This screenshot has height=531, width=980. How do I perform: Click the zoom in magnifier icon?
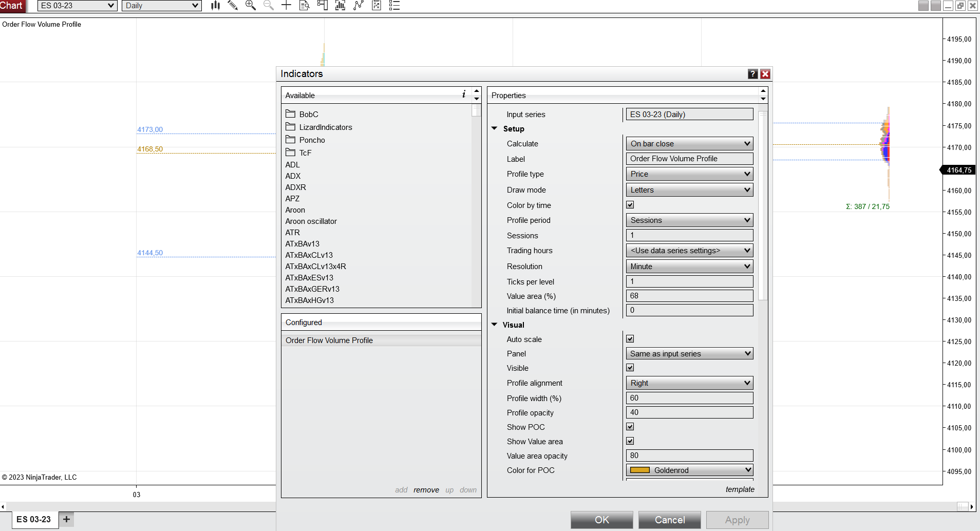pyautogui.click(x=251, y=6)
